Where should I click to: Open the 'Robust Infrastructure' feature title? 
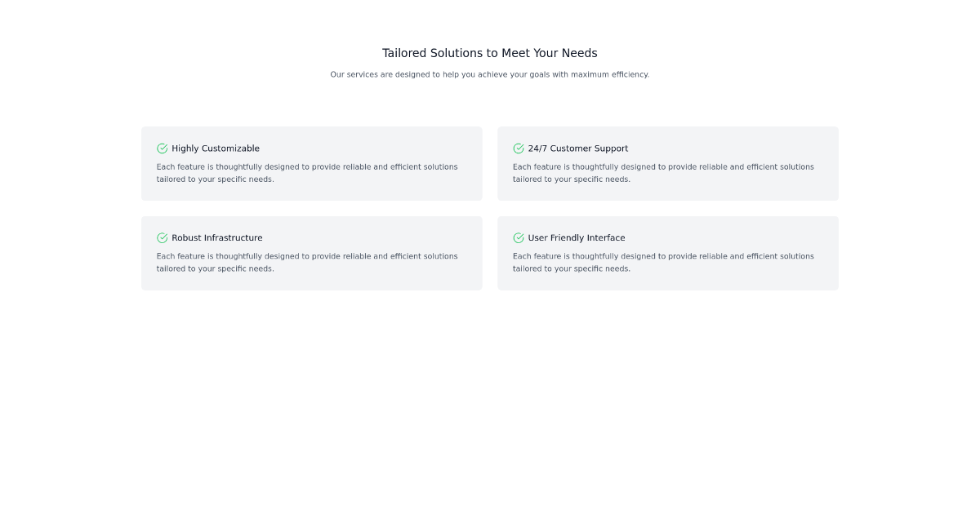[x=217, y=238]
